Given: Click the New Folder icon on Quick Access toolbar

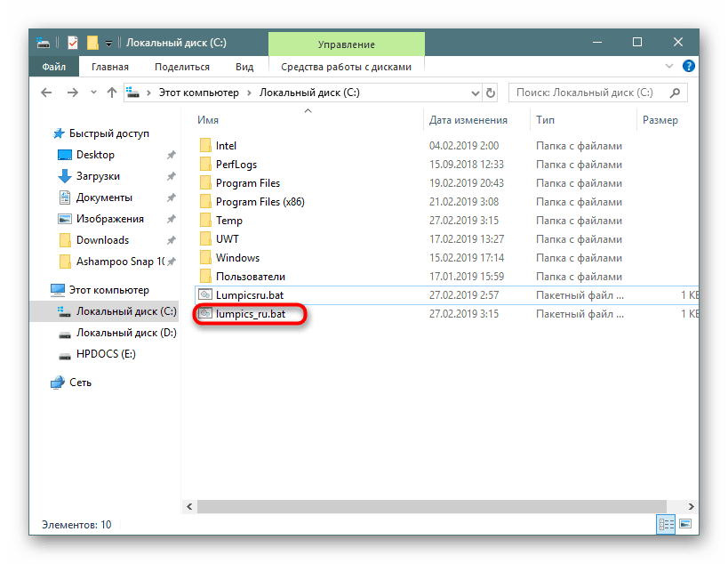Looking at the screenshot, I should click(92, 42).
